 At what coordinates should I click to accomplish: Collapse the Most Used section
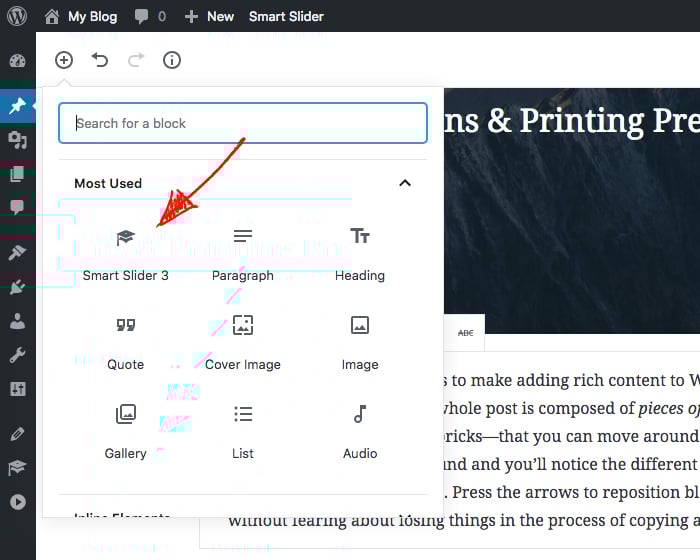[x=405, y=183]
